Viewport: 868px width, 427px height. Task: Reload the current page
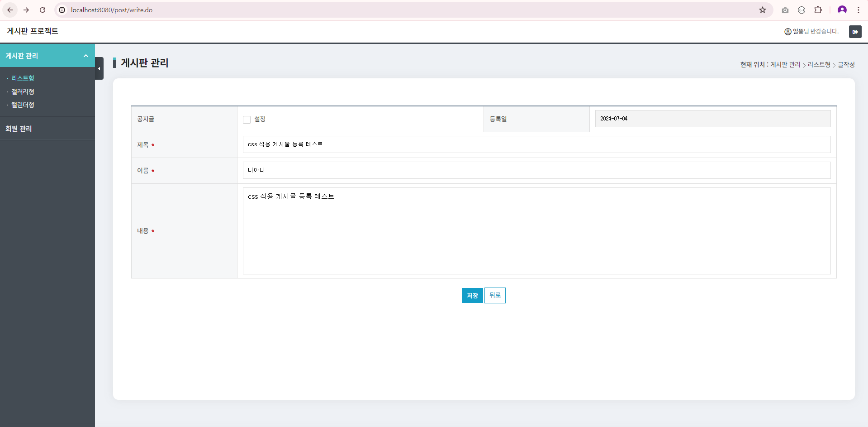coord(43,10)
